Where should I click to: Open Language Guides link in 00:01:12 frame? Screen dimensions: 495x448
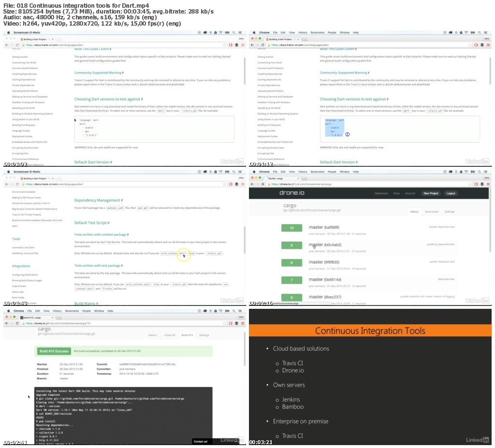(266, 130)
